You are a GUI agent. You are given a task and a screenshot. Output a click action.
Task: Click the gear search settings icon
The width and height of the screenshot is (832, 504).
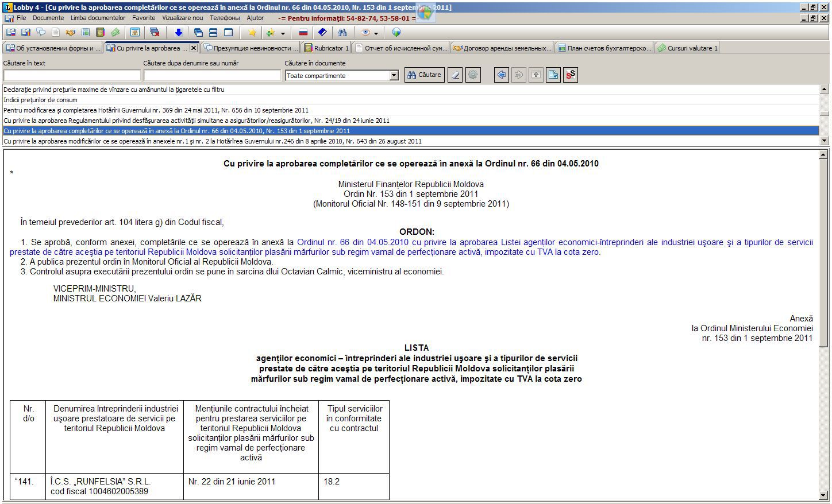[x=472, y=75]
